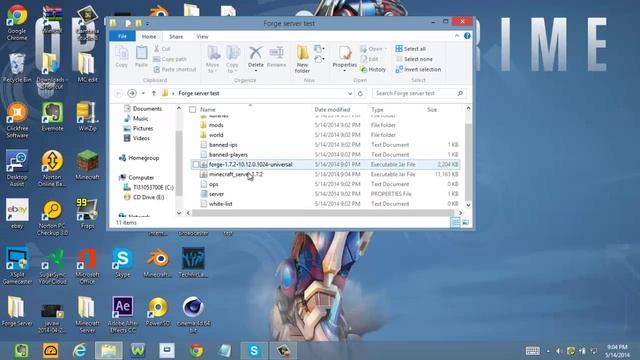This screenshot has height=360, width=640.
Task: Refresh the Forge server test folder
Action: tap(360, 93)
